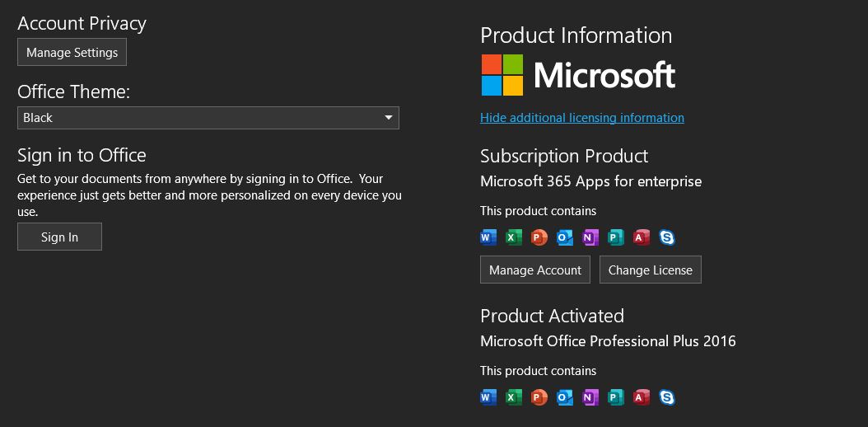Click OneNote icon under Microsoft 365 Apps
Viewport: 868px width, 427px height.
pyautogui.click(x=590, y=237)
